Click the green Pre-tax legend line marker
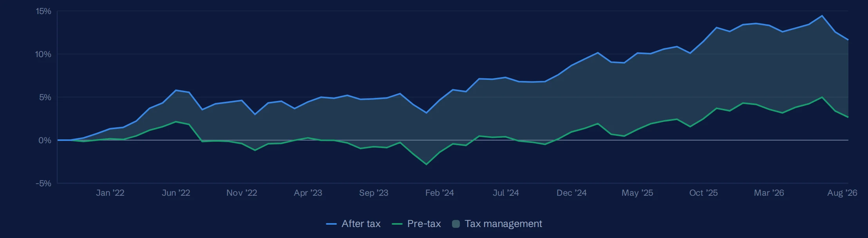868x238 pixels. pyautogui.click(x=397, y=224)
